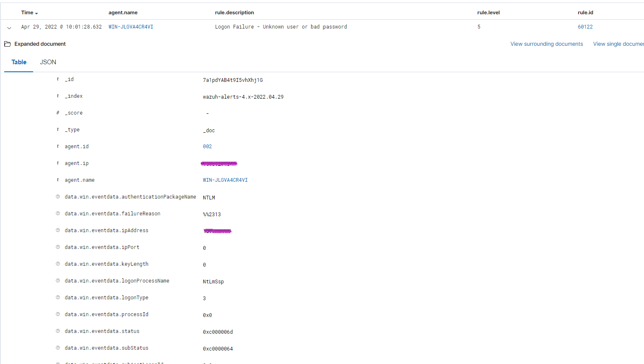Switch to the JSON tab
644x364 pixels.
48,62
